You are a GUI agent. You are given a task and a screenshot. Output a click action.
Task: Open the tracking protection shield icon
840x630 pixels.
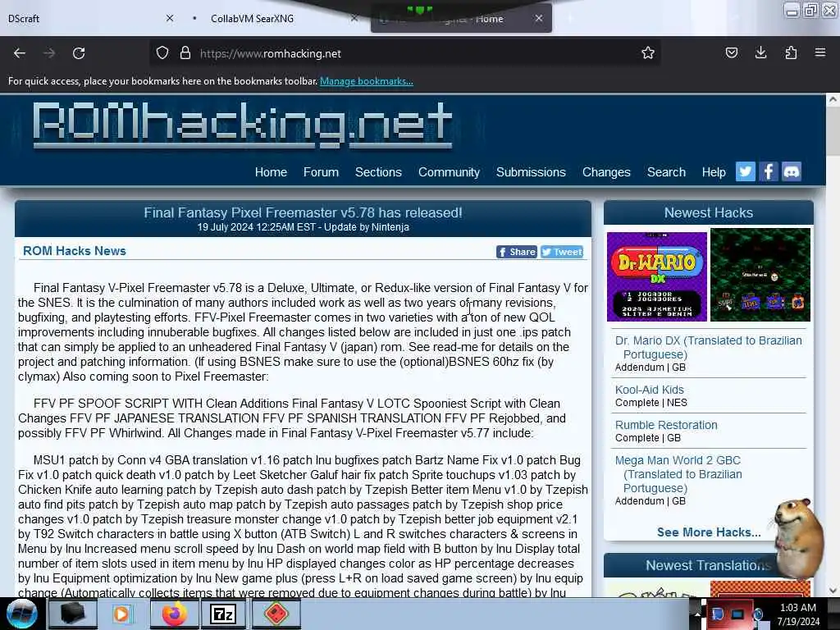pos(162,53)
